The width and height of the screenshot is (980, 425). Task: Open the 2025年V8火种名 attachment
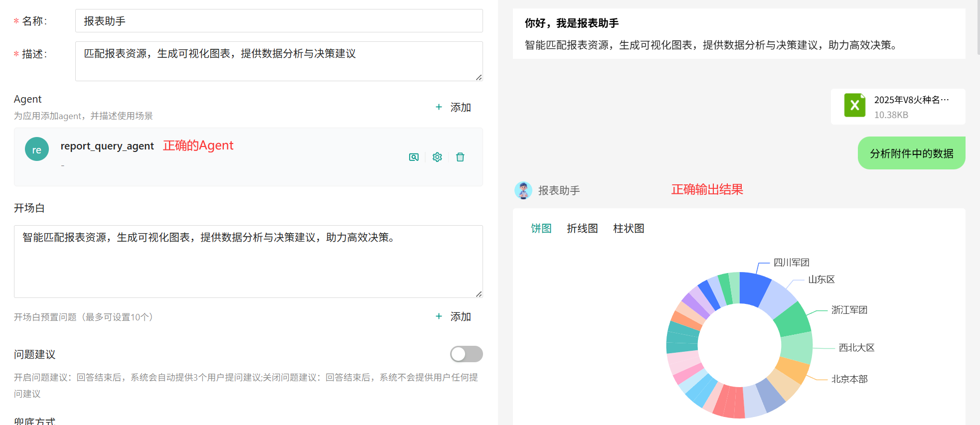click(911, 100)
